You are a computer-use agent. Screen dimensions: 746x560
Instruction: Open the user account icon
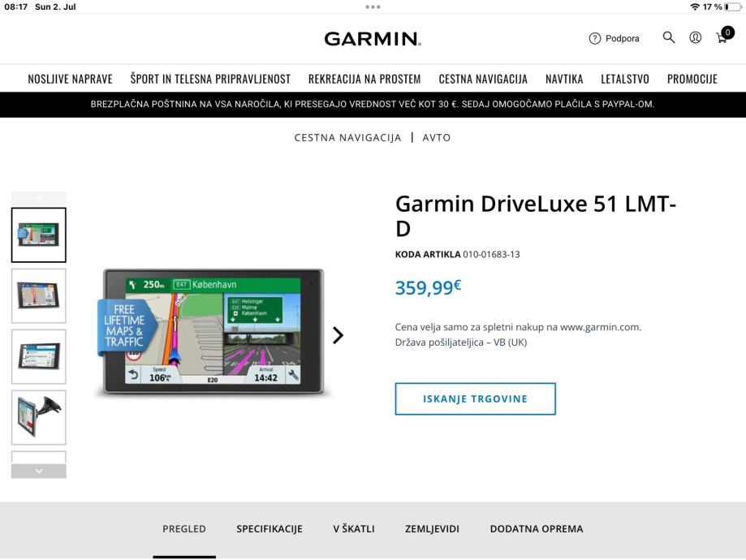click(696, 37)
